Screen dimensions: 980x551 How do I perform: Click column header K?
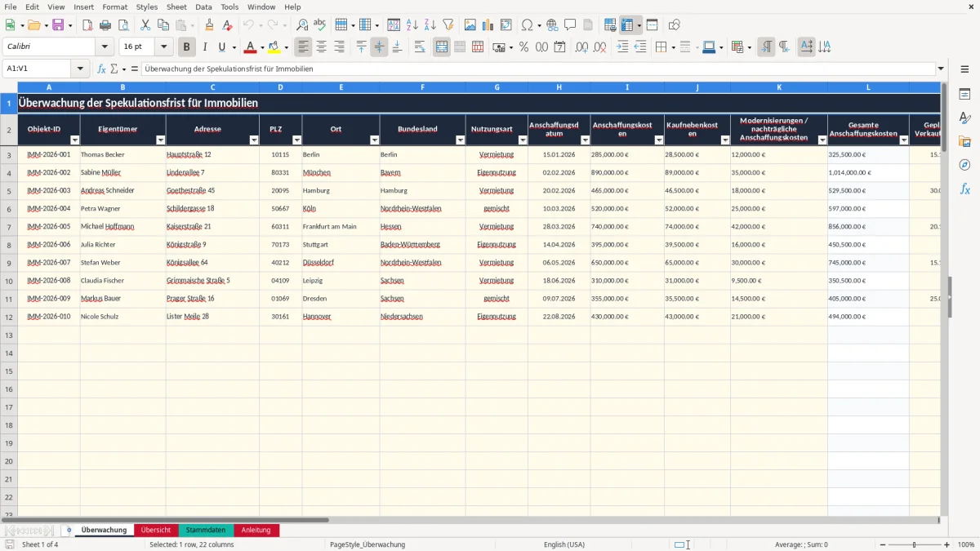pos(779,87)
